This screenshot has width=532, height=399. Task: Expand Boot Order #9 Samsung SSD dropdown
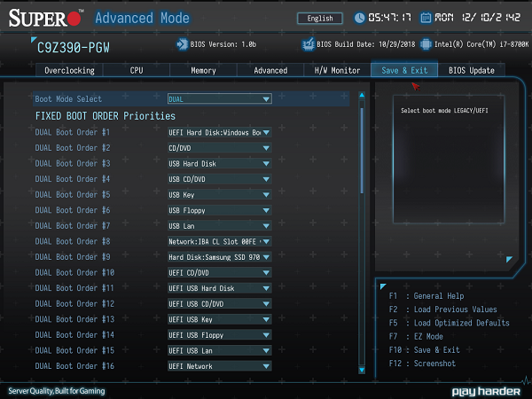[x=220, y=257]
